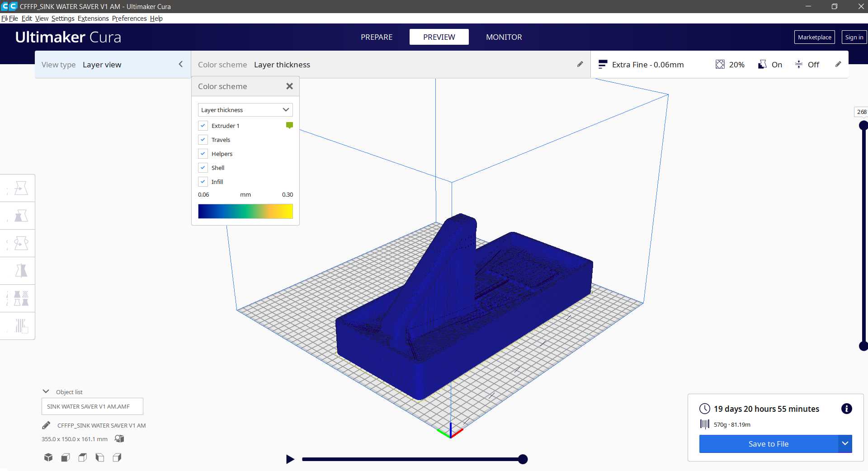The image size is (868, 471).
Task: Play the layer simulation
Action: click(x=290, y=459)
